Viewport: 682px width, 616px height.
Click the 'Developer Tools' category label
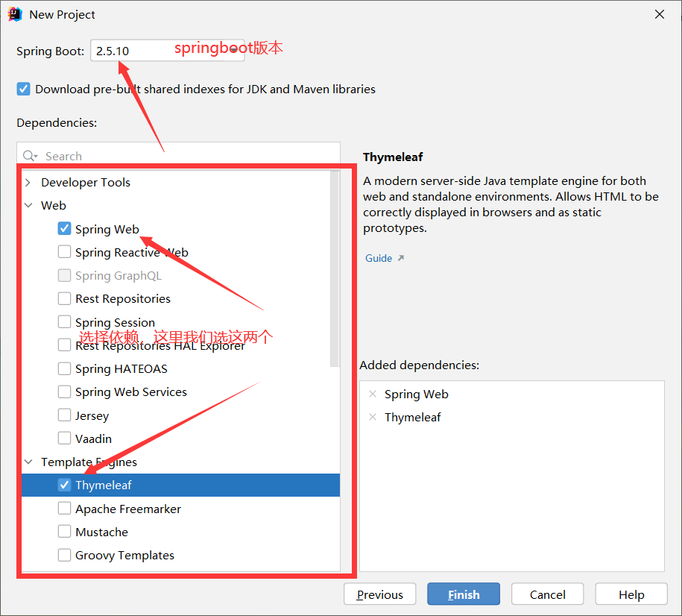pos(86,182)
